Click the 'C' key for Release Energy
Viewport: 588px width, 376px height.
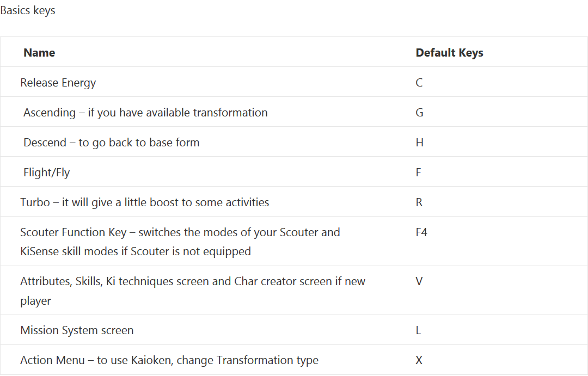point(419,83)
